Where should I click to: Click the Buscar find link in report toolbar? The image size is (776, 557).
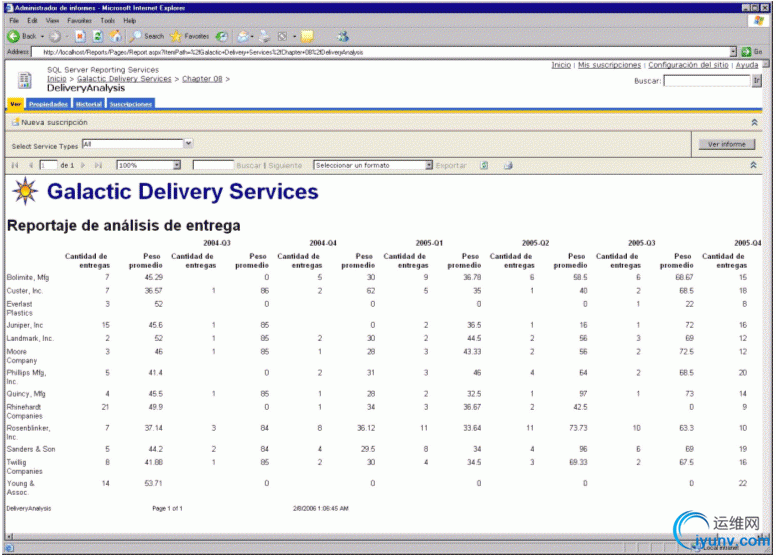click(x=248, y=165)
